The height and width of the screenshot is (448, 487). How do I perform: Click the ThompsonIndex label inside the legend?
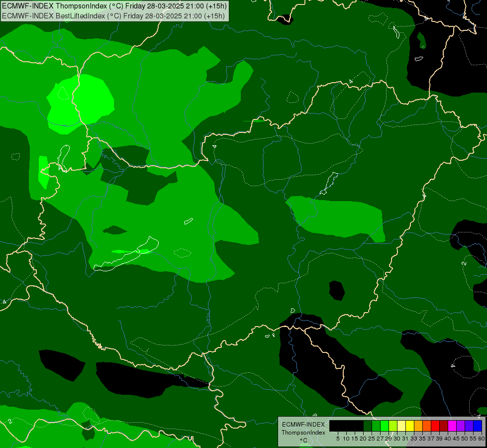pyautogui.click(x=303, y=433)
